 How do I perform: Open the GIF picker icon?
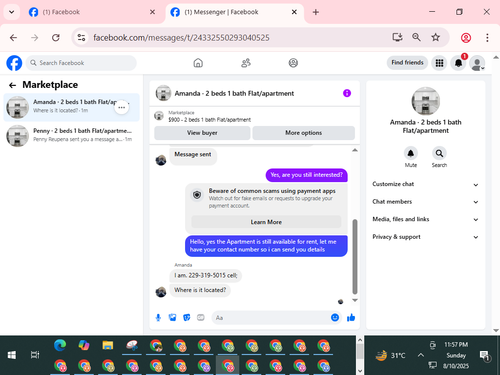[201, 318]
